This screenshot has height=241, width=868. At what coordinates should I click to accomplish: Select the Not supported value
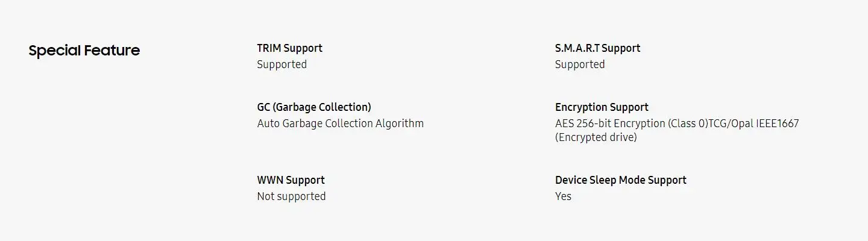[291, 196]
